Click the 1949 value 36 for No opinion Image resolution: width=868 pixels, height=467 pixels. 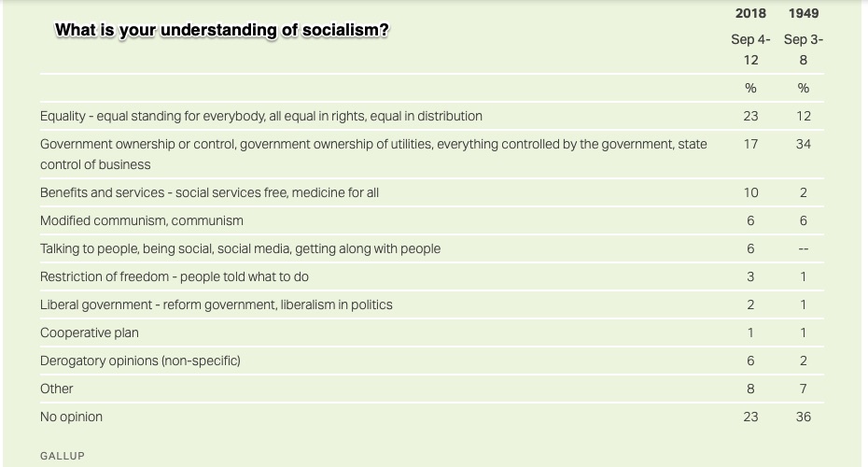804,417
